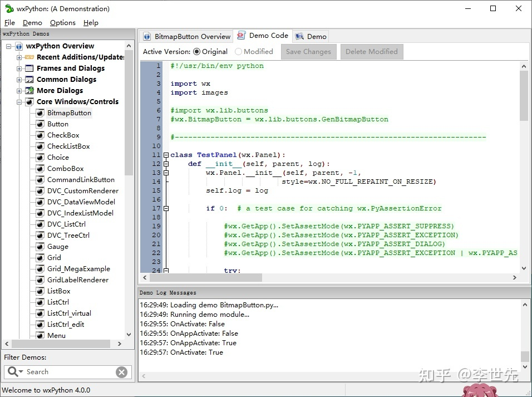Click the Core Windows/Controls category icon

[x=29, y=101]
